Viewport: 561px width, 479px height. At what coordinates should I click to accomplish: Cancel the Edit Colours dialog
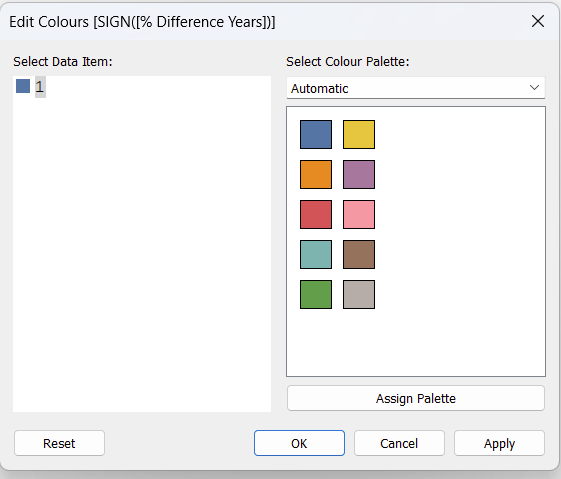pyautogui.click(x=399, y=443)
